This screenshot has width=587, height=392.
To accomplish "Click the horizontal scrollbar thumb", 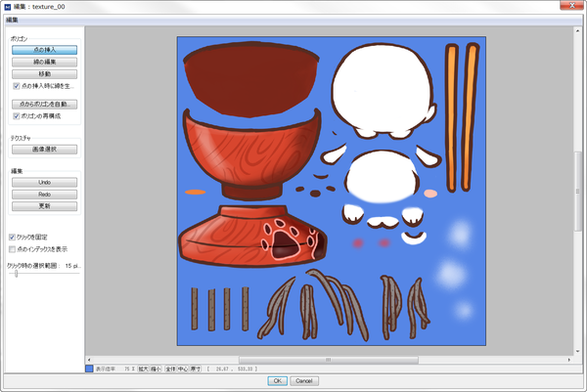I will [329, 360].
